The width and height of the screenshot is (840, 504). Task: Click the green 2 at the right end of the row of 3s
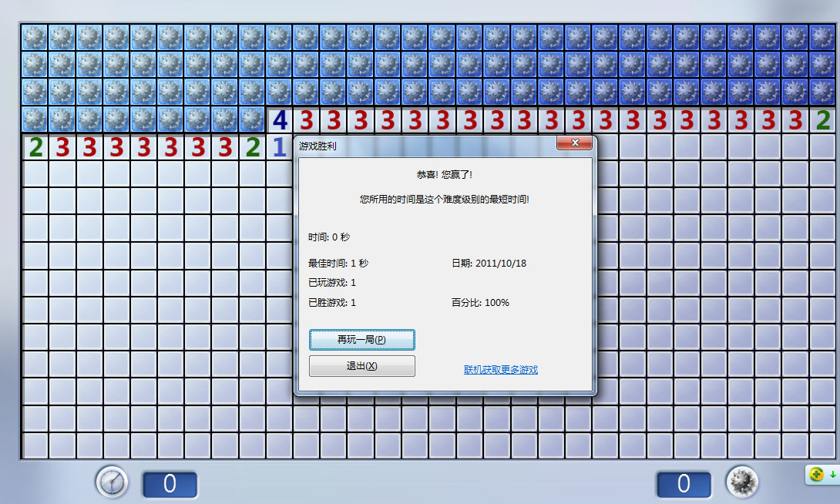click(822, 120)
